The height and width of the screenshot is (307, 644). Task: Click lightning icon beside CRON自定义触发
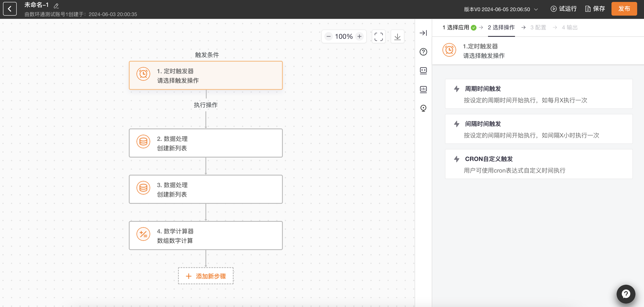coord(457,159)
